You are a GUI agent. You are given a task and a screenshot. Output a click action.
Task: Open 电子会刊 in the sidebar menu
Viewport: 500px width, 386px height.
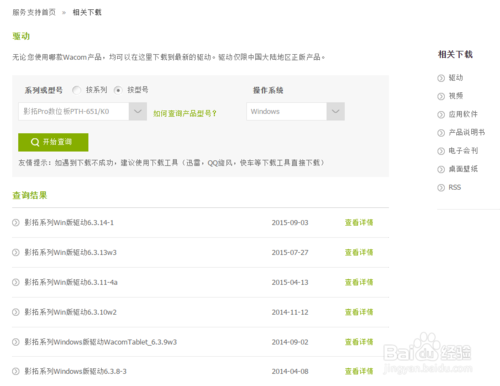tap(463, 151)
